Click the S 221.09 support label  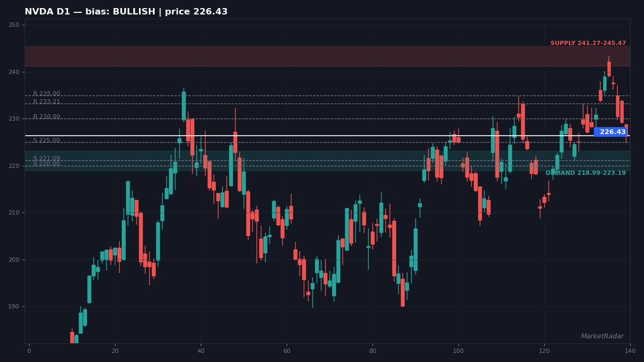click(x=47, y=159)
